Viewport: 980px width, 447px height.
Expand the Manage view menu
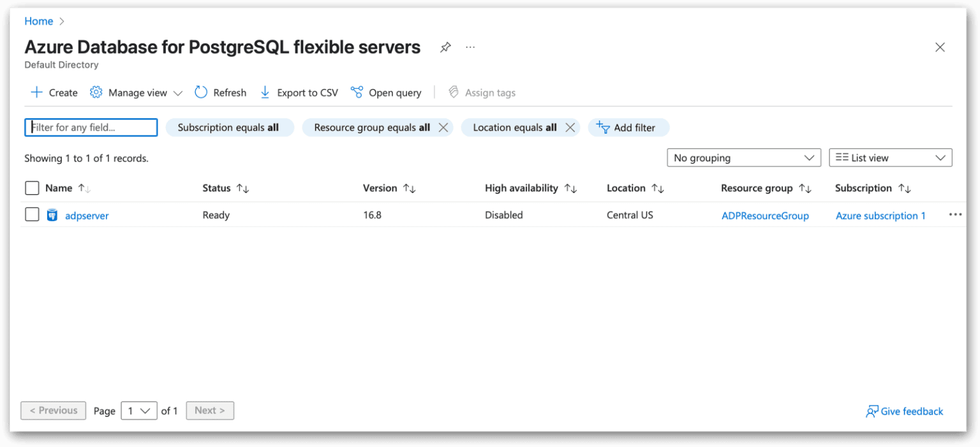(x=179, y=92)
